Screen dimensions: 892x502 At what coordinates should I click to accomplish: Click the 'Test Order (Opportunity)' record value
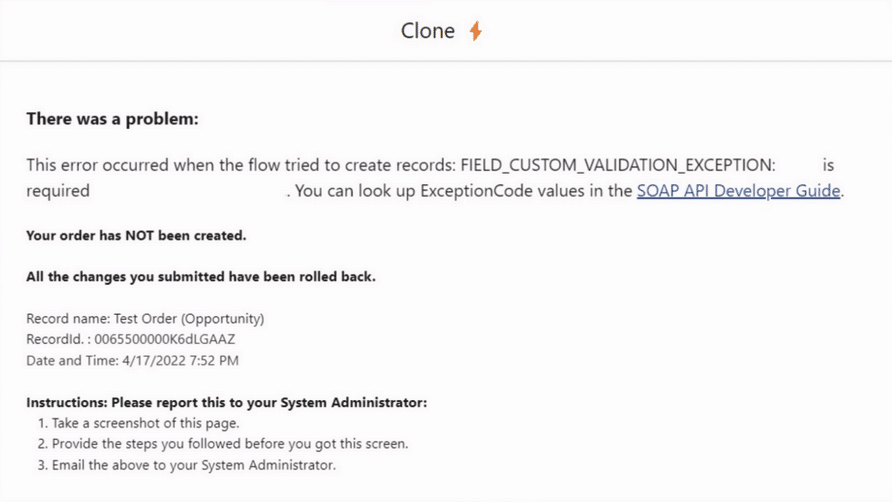click(x=189, y=319)
